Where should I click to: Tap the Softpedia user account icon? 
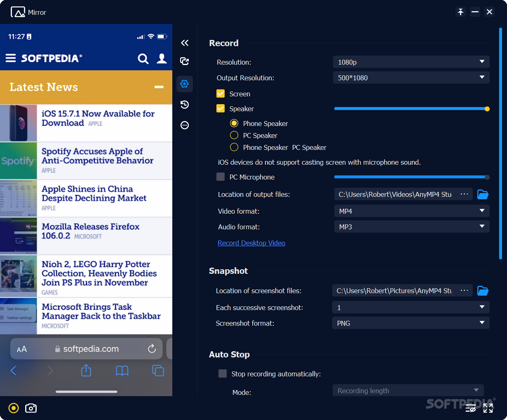pos(162,58)
